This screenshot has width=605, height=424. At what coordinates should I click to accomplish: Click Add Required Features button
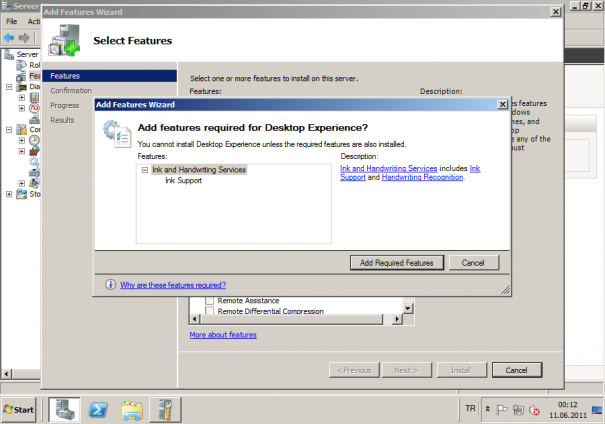(397, 263)
